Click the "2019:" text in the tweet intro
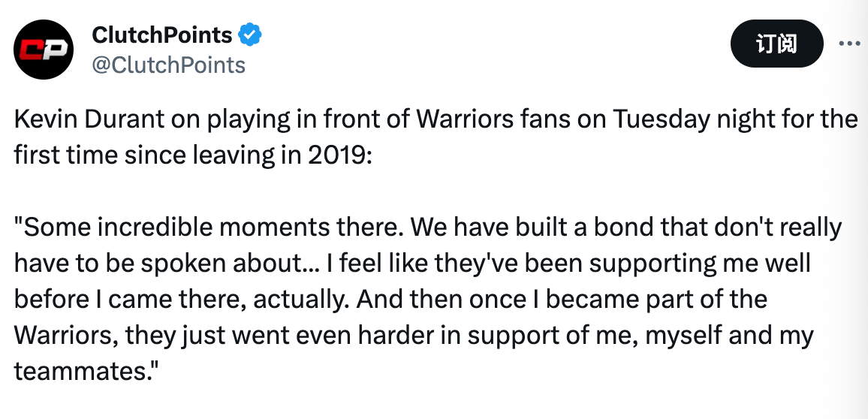This screenshot has height=419, width=868. pos(337,155)
